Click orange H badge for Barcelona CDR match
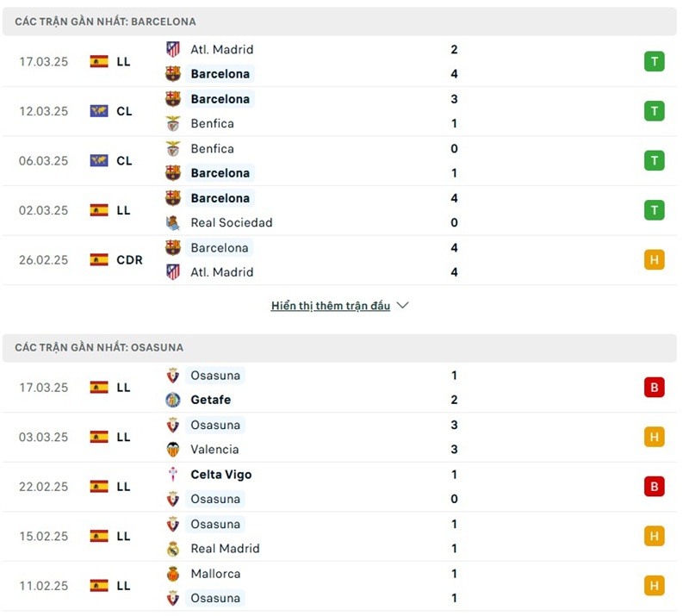Viewport: 689px width, 616px height. 654,259
